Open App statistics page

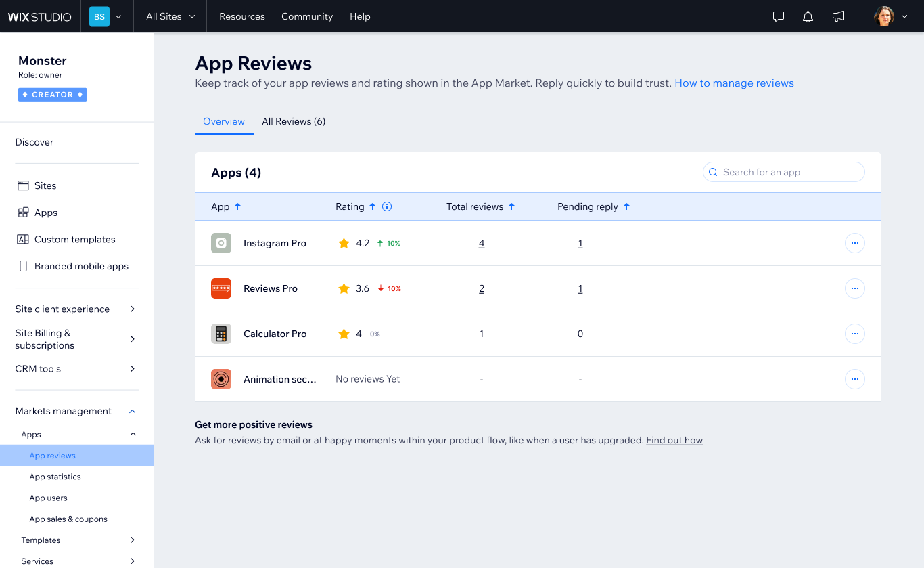pos(55,477)
